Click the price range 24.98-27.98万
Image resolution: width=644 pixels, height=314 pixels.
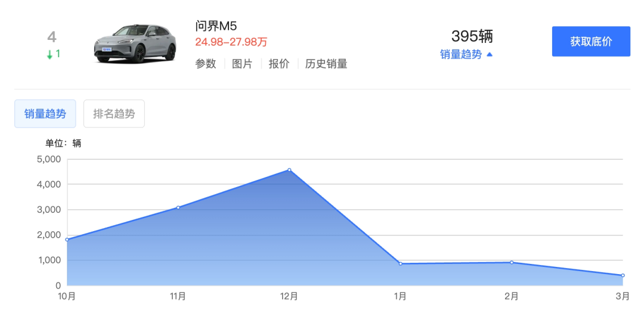pyautogui.click(x=231, y=42)
